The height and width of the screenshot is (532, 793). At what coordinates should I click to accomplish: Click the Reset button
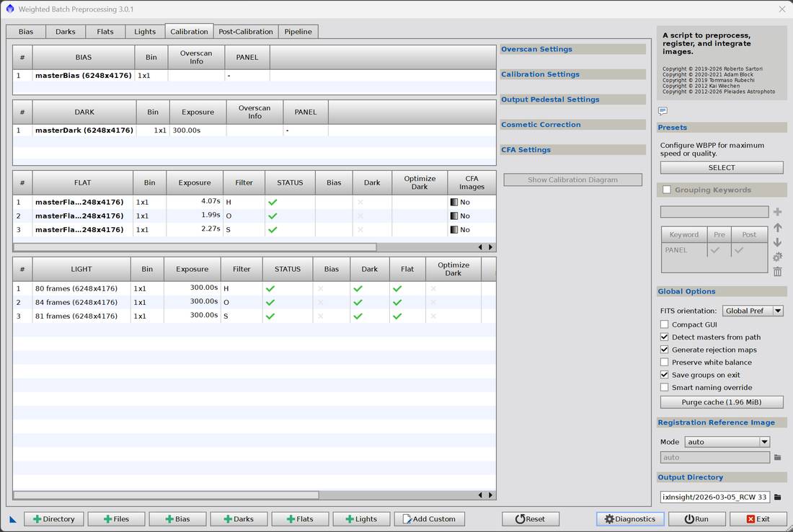(531, 519)
